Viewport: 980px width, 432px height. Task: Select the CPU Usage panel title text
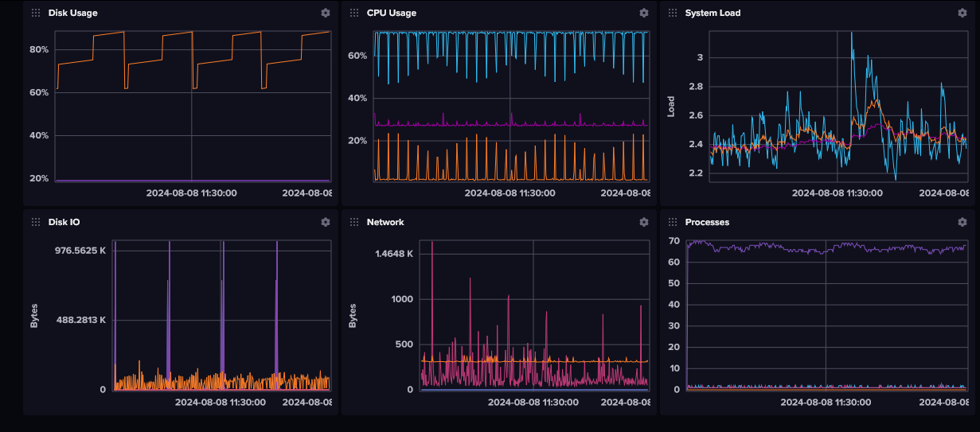391,13
